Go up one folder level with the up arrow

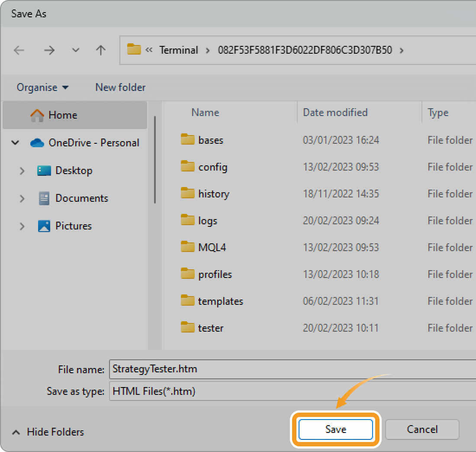[x=101, y=50]
